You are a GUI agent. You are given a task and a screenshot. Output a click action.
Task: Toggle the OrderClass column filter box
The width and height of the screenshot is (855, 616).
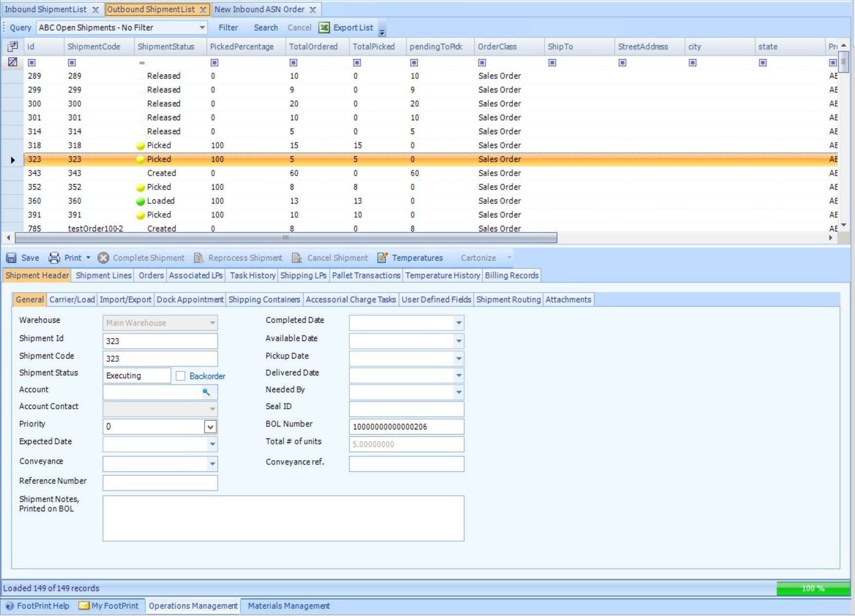click(x=482, y=62)
